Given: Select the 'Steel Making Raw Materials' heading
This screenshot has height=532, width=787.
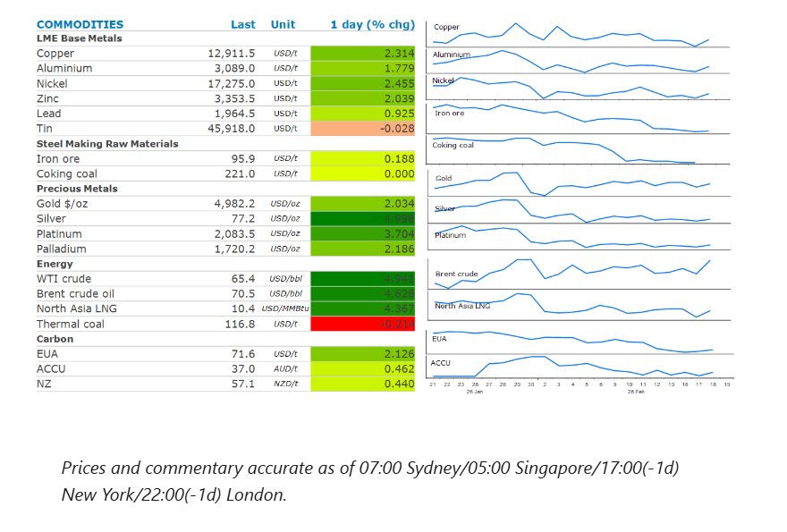Looking at the screenshot, I should click(107, 144).
